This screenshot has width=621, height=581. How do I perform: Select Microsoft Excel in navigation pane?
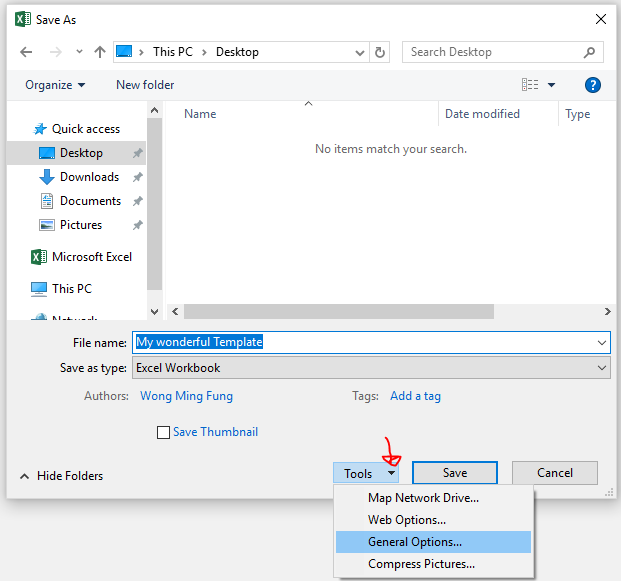91,257
